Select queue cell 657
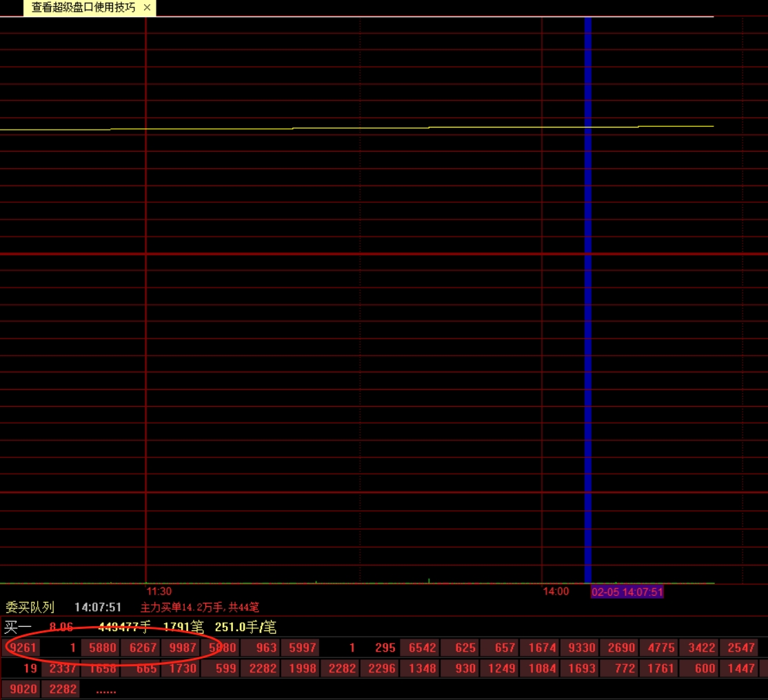The height and width of the screenshot is (700, 768). pyautogui.click(x=500, y=648)
